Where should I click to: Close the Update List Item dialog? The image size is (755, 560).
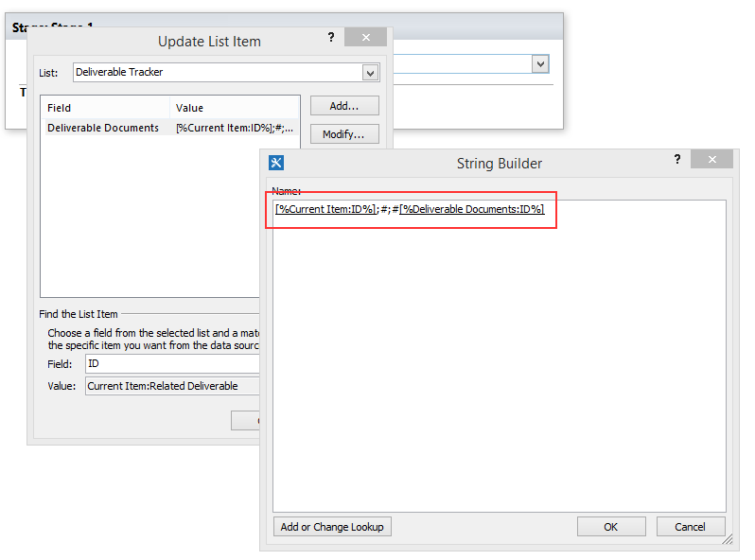pyautogui.click(x=365, y=37)
